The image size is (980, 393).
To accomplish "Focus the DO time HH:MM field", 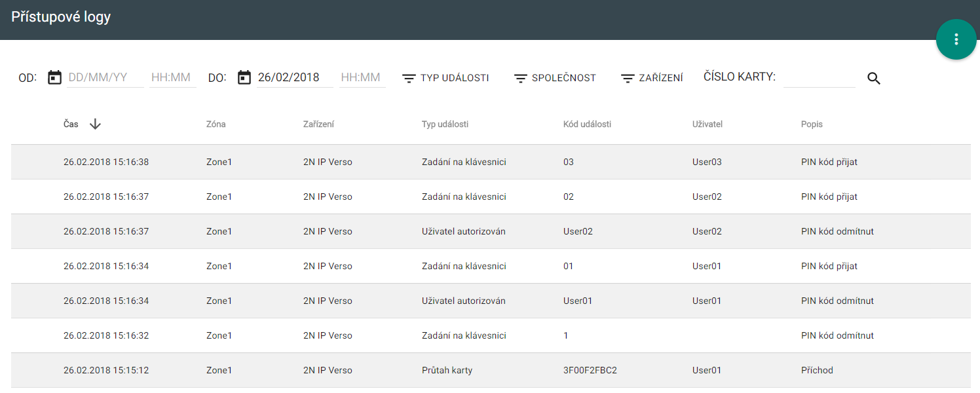I will click(362, 77).
